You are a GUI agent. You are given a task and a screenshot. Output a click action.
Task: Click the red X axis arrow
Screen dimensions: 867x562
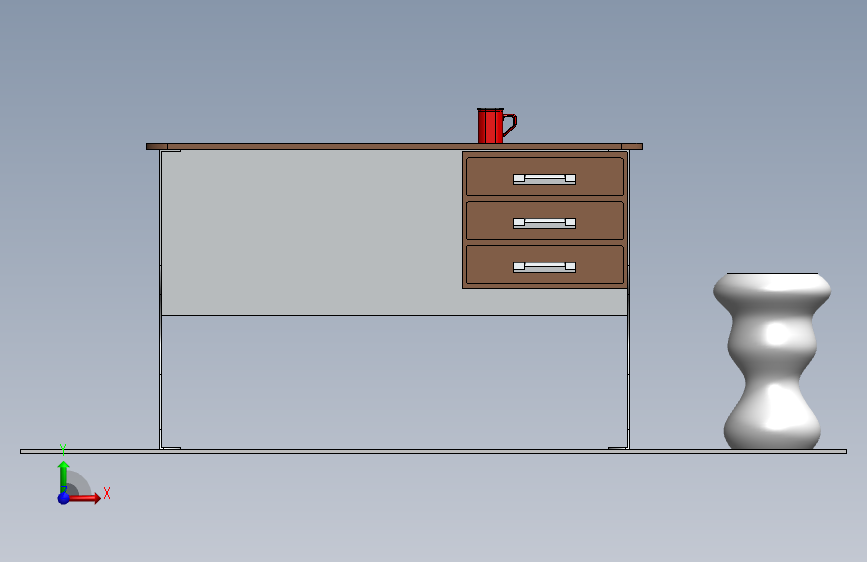(84, 498)
